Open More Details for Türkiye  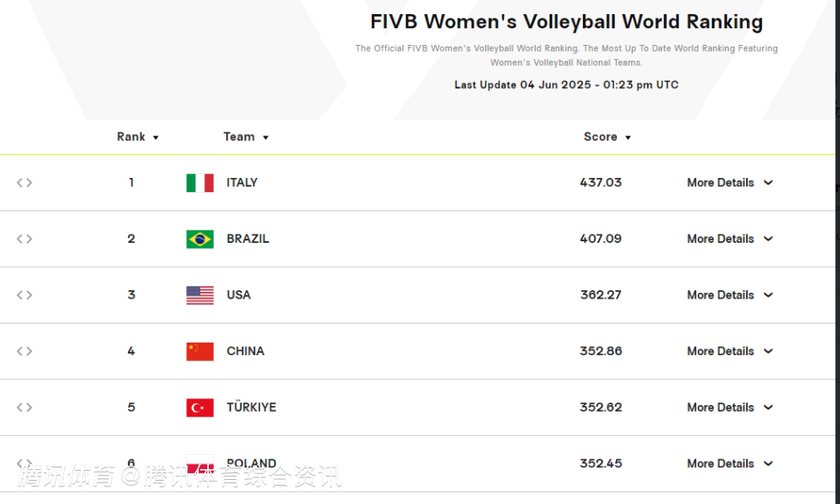pos(729,408)
